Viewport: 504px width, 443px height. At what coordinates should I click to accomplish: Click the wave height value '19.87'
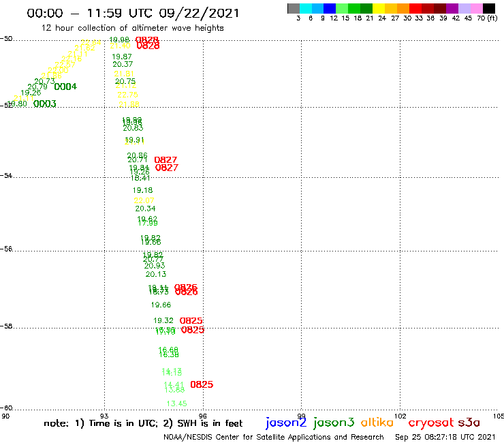122,57
